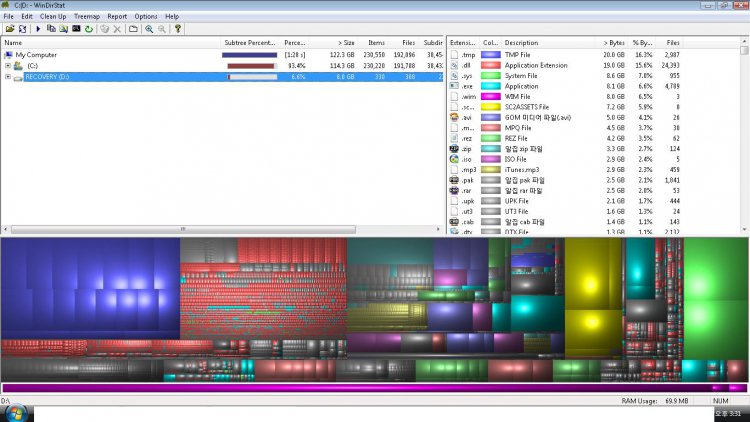Click the taskbar clock
750x422 pixels.
[728, 414]
